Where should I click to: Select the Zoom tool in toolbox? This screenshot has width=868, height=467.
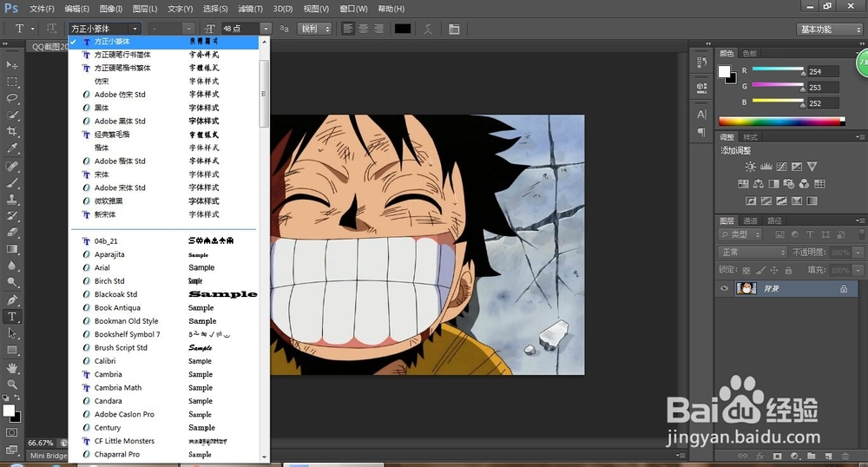coord(11,384)
